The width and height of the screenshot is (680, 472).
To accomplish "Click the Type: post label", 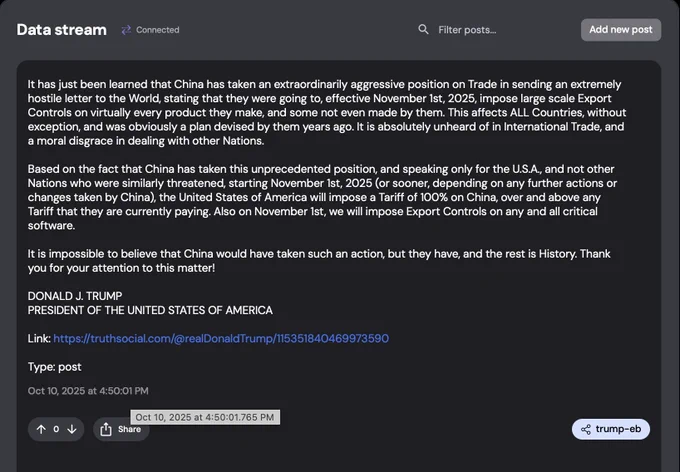I will click(x=55, y=367).
